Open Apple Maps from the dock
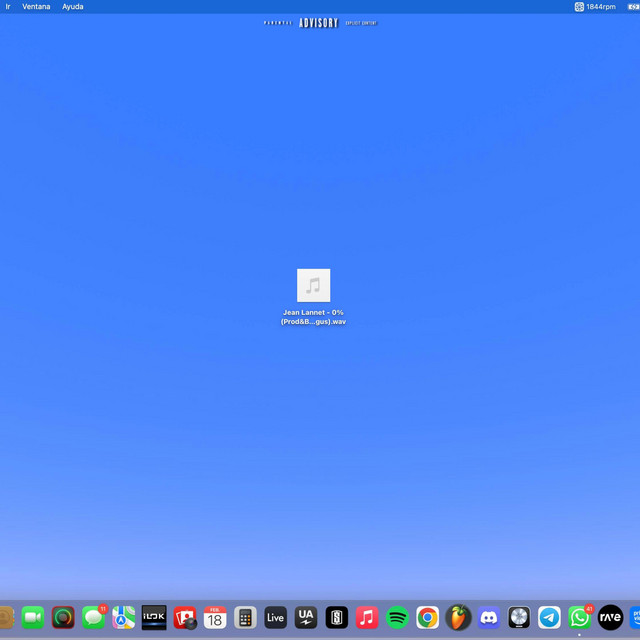 tap(124, 618)
